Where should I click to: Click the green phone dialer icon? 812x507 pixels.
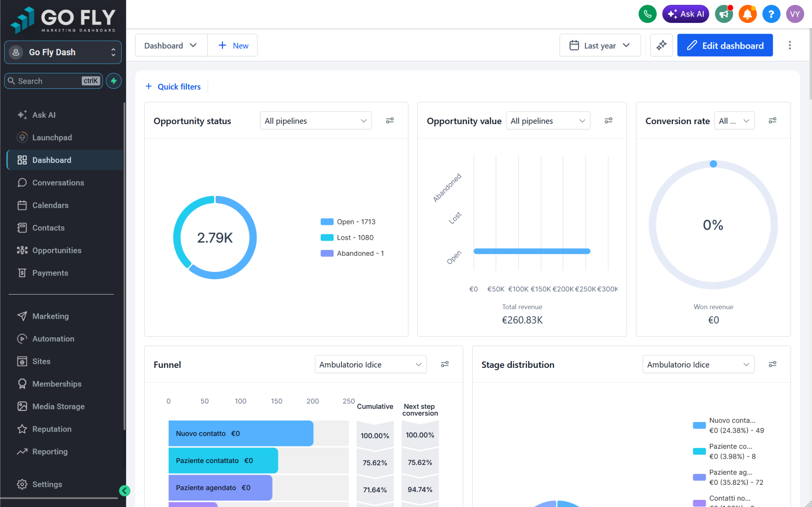pos(647,14)
